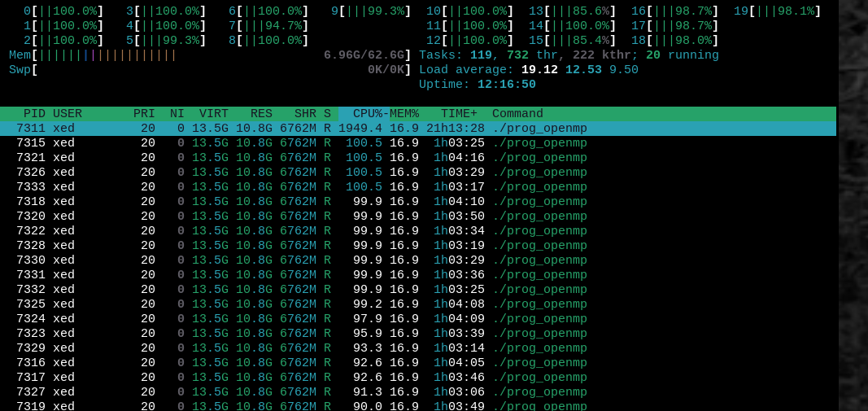Viewport: 868px width, 411px height.
Task: Click the CPU 18 meter at 98.0%
Action: tap(675, 41)
